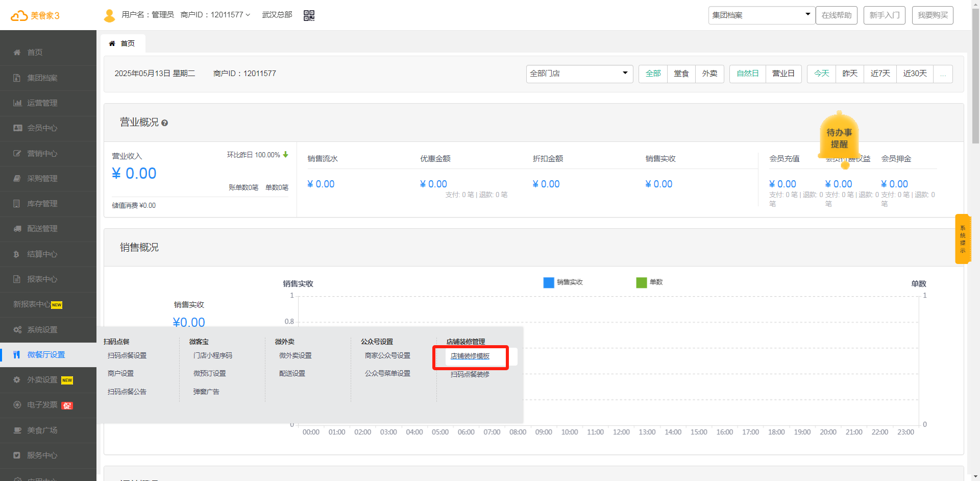
Task: Open 运营管理 chart icon in sidebar
Action: coord(17,103)
